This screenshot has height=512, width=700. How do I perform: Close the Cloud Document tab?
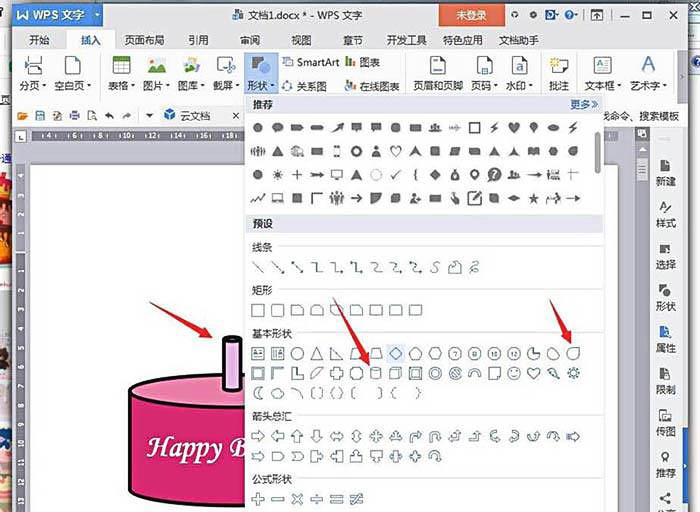click(x=236, y=116)
